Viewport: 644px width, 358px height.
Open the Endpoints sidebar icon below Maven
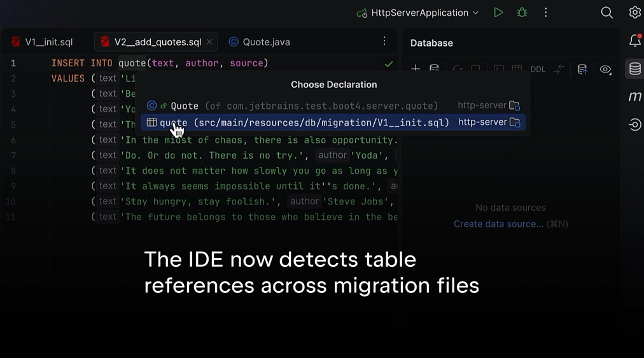(x=635, y=124)
